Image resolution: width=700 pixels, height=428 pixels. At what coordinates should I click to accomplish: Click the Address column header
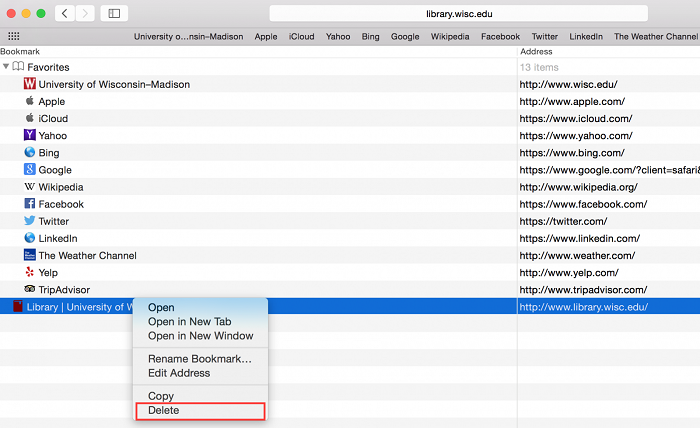[x=536, y=52]
